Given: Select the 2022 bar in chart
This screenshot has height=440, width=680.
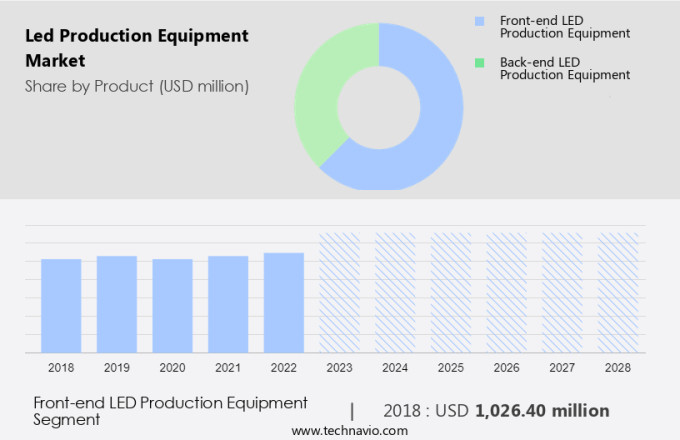Looking at the screenshot, I should tap(284, 302).
